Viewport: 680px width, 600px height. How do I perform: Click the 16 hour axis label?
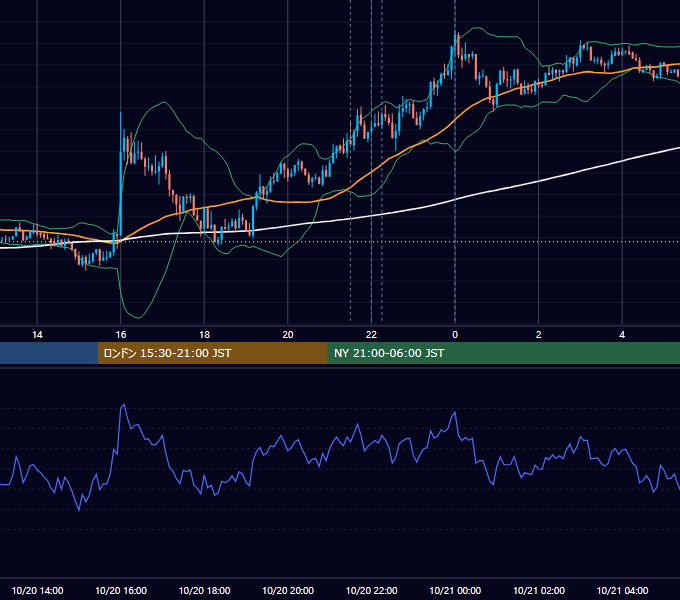click(121, 335)
